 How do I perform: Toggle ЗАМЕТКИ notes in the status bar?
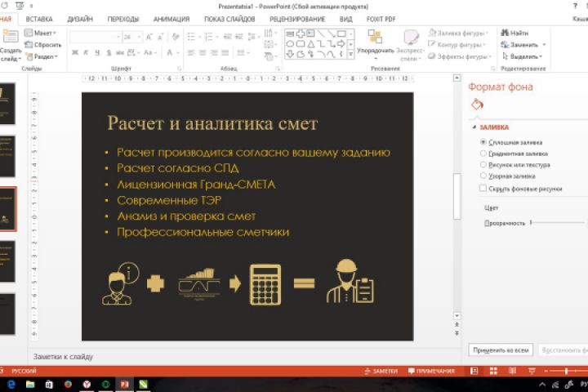381,371
